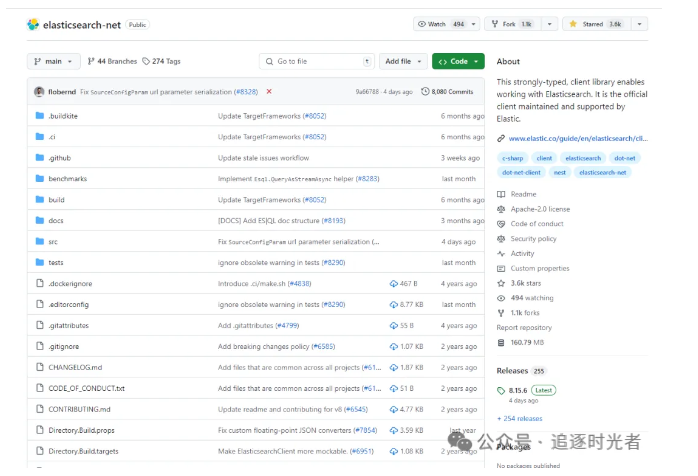
Task: Open commit hash 9a66788
Action: 367,92
